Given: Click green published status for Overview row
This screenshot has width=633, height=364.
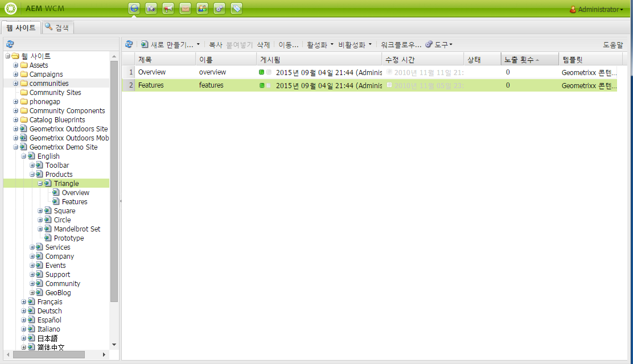Looking at the screenshot, I should [x=262, y=72].
